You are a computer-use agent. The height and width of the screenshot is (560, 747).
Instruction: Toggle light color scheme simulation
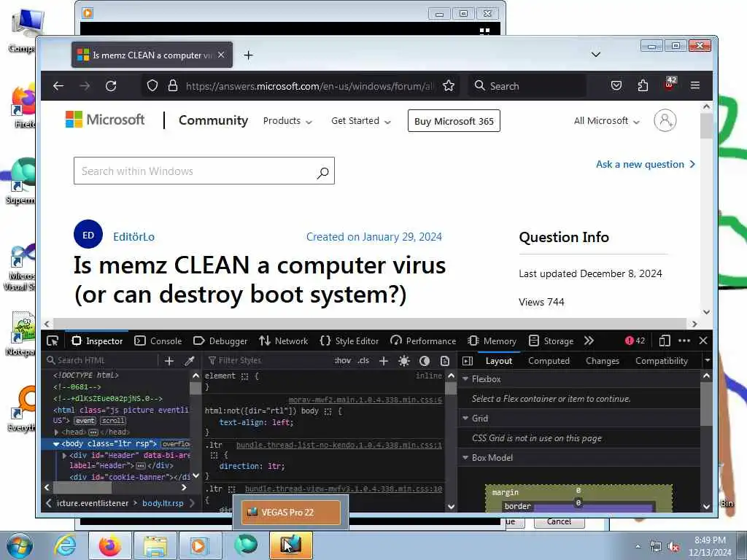[x=404, y=361]
